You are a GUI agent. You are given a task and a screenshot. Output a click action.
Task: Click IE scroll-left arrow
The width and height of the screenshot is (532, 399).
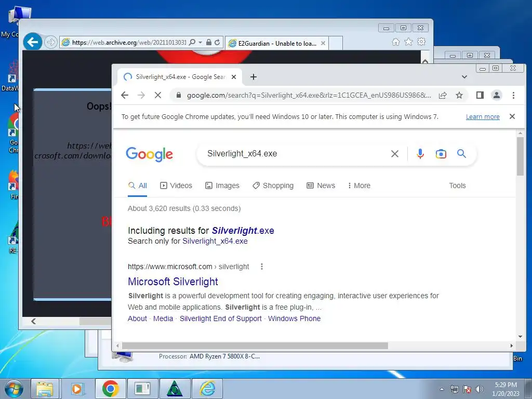click(33, 321)
